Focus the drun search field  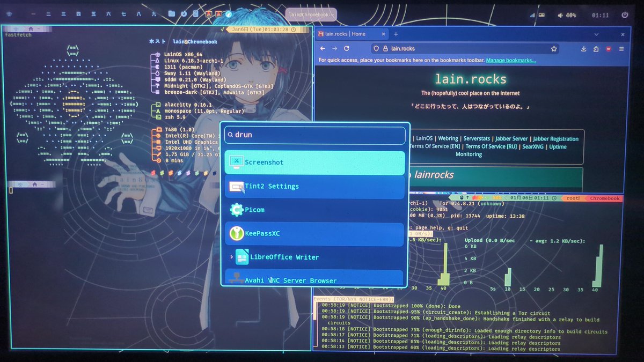[x=314, y=135]
